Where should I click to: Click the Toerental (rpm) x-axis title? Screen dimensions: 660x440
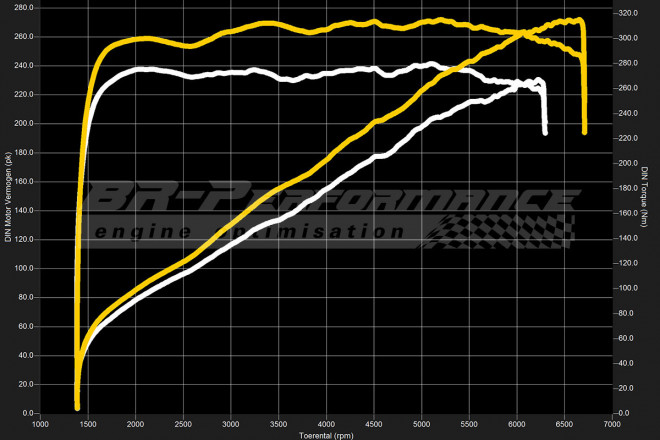326,435
